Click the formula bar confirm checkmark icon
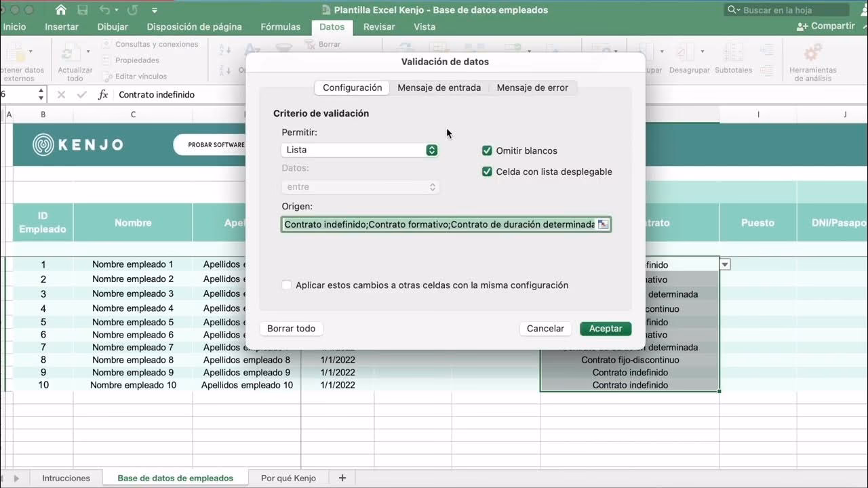 click(82, 95)
